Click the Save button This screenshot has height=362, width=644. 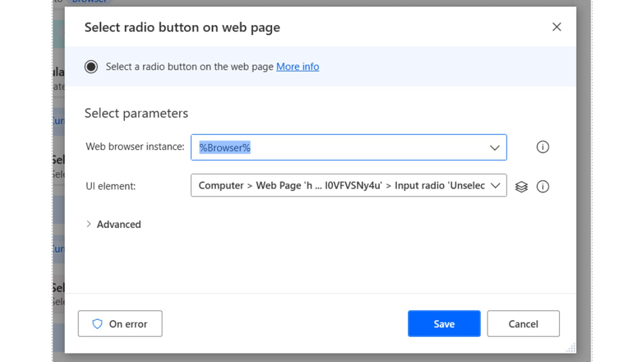444,324
